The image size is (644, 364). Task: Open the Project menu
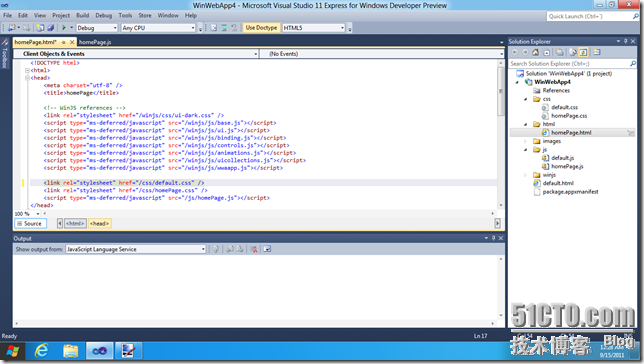click(x=61, y=16)
